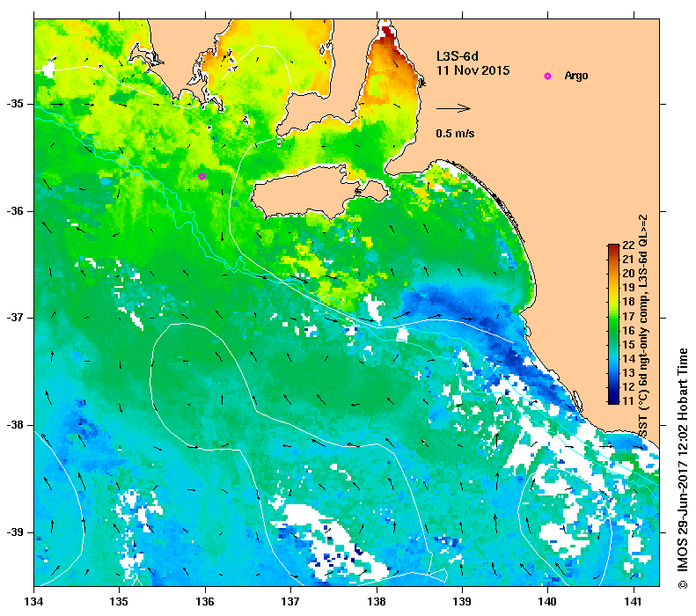Image resolution: width=696 pixels, height=616 pixels.
Task: Click the '0.5 m/s' scale label
Action: pos(455,133)
